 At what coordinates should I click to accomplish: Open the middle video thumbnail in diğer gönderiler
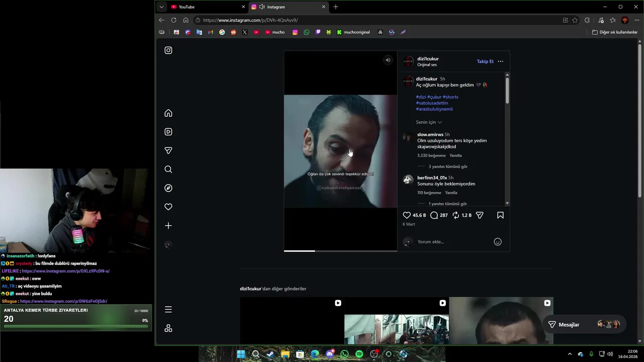click(x=396, y=321)
